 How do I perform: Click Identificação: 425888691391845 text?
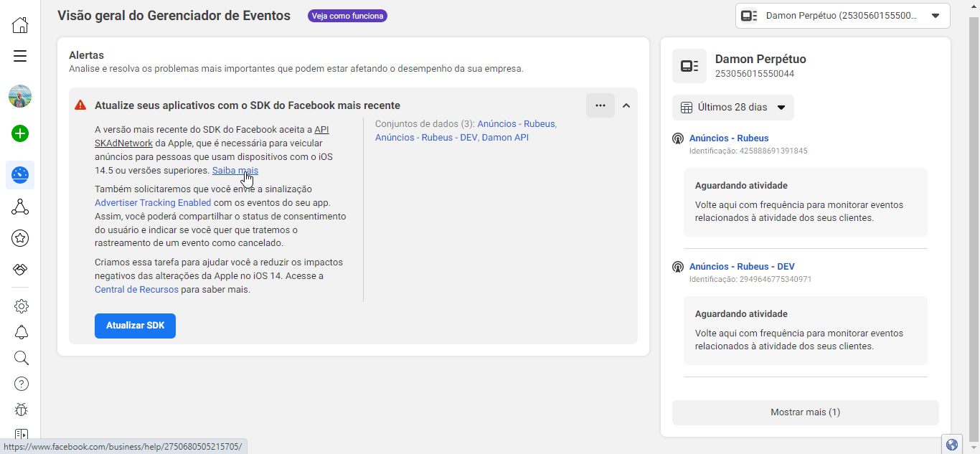(748, 151)
